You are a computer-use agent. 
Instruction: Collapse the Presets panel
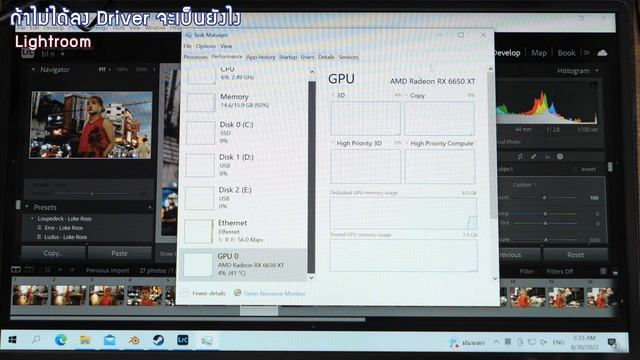pos(27,207)
